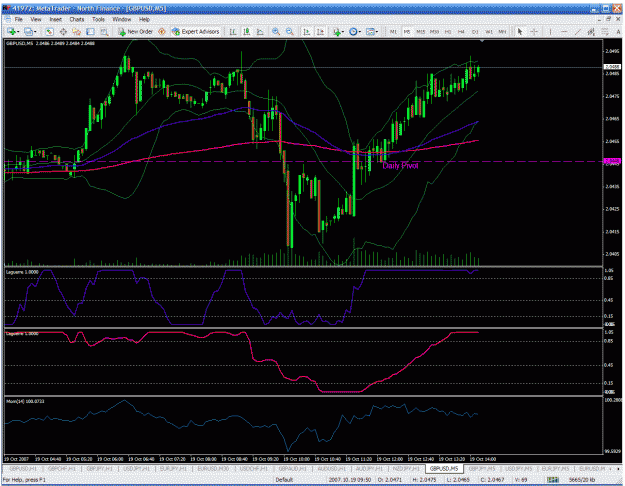
Task: Set timeframe to D1
Action: 475,31
